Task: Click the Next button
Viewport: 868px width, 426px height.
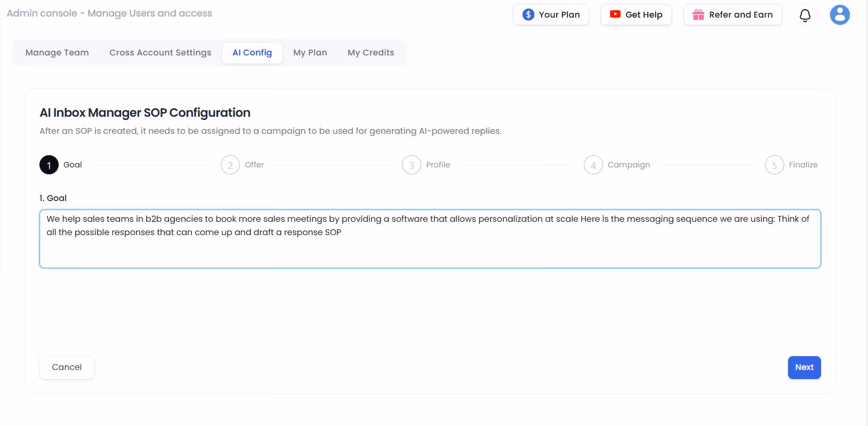Action: [x=804, y=367]
